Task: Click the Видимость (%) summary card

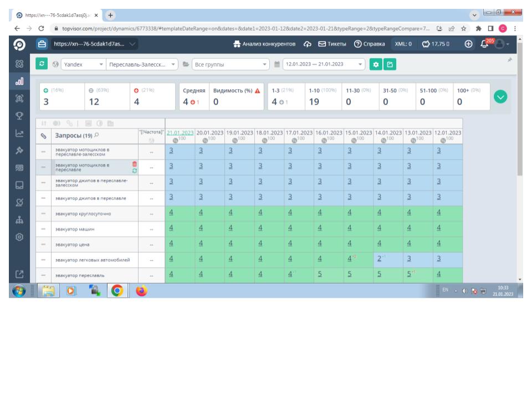Action: coord(237,96)
